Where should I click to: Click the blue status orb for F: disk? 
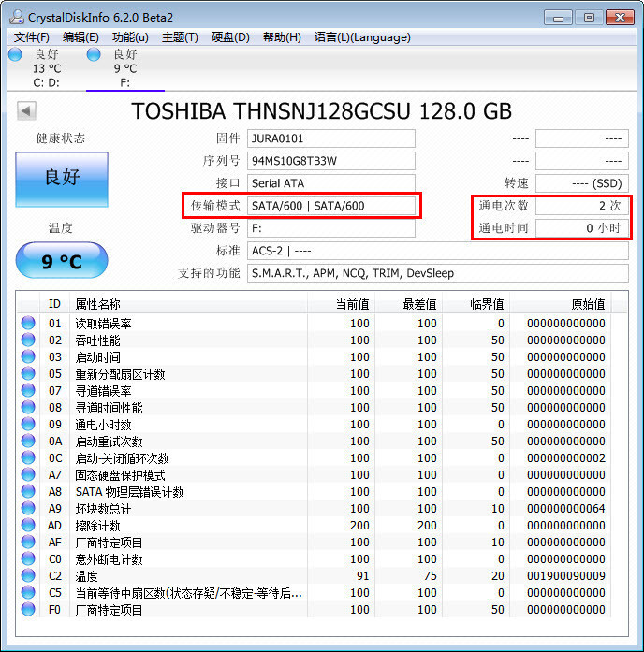click(94, 54)
